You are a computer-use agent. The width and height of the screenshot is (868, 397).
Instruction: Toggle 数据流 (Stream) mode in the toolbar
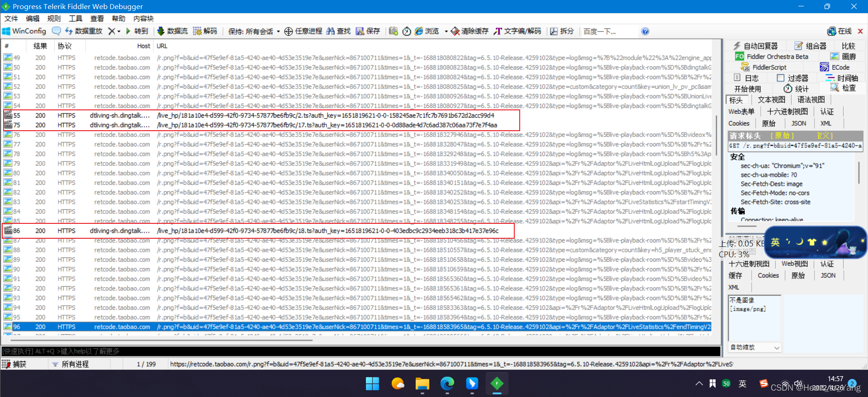(172, 31)
